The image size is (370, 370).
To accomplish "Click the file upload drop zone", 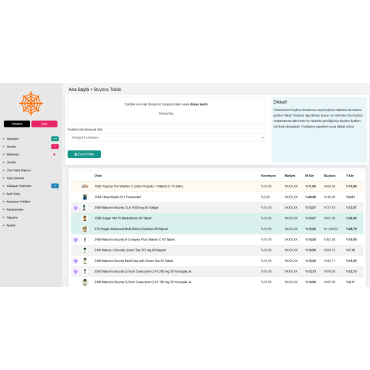I will coord(166,110).
